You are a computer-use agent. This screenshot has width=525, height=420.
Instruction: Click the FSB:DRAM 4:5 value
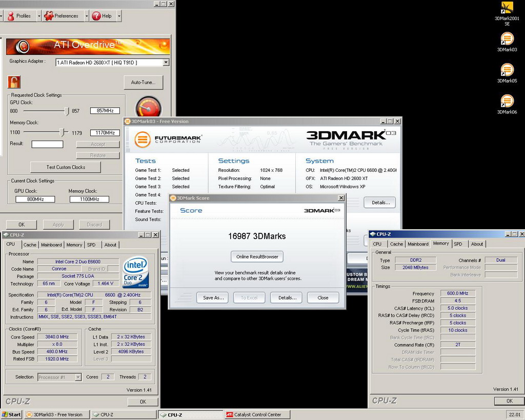click(x=457, y=301)
